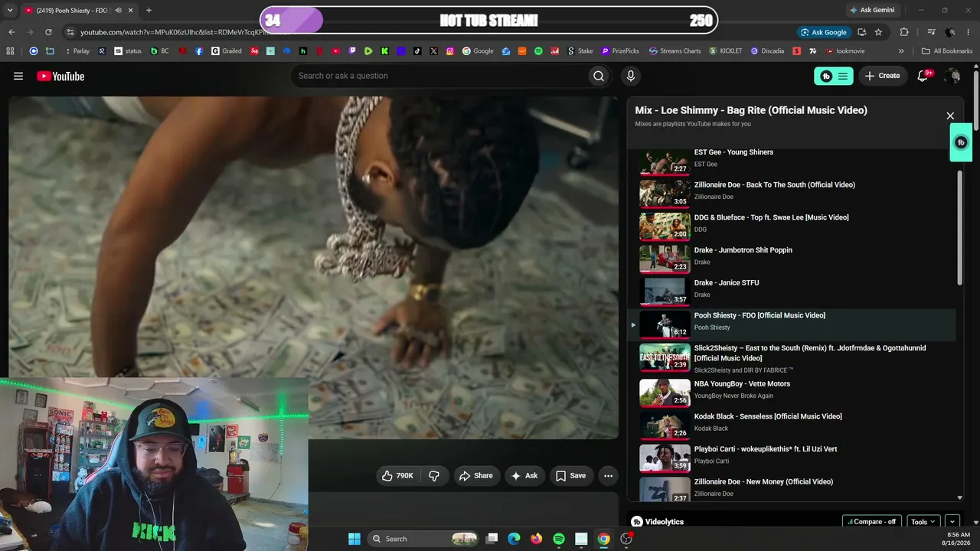This screenshot has width=980, height=551.
Task: Bookmark this page with the star
Action: click(x=878, y=32)
